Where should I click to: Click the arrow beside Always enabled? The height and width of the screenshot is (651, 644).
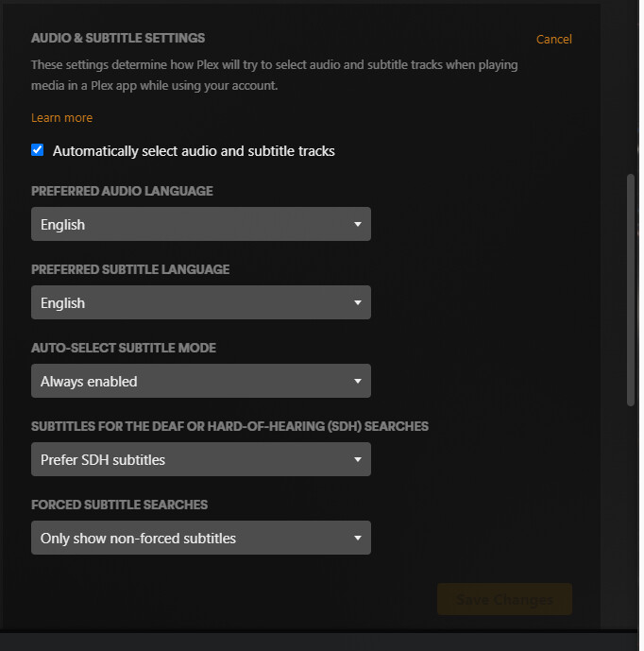tap(357, 382)
